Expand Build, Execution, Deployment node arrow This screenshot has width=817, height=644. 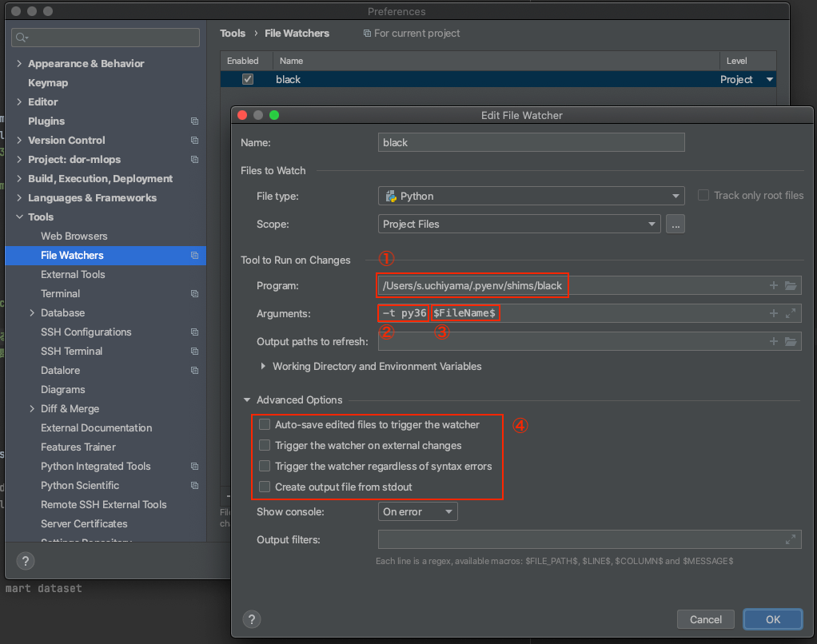pyautogui.click(x=19, y=178)
